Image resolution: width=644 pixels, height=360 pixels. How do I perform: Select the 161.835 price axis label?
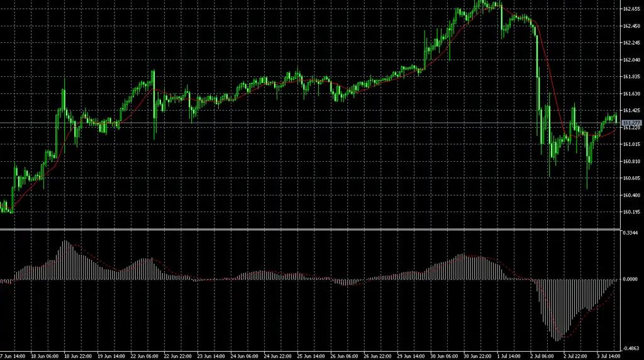(631, 76)
